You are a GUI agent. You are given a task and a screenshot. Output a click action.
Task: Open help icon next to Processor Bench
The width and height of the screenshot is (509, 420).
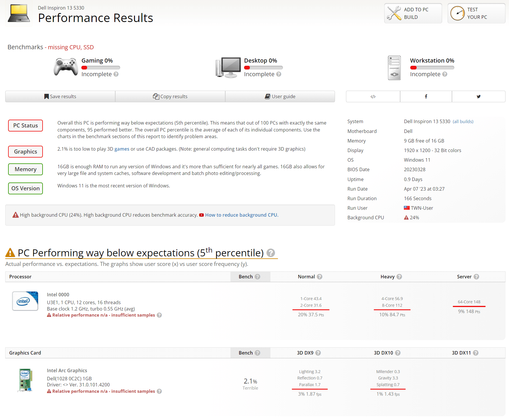257,277
